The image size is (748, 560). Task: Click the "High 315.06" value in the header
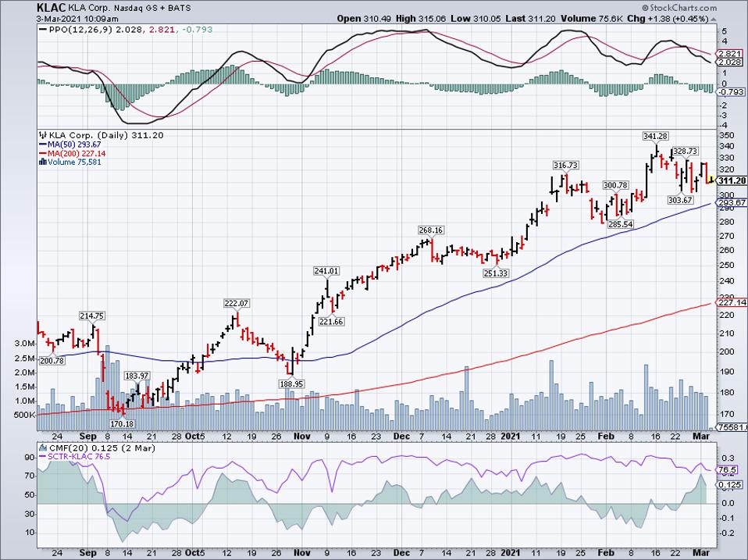tap(421, 19)
